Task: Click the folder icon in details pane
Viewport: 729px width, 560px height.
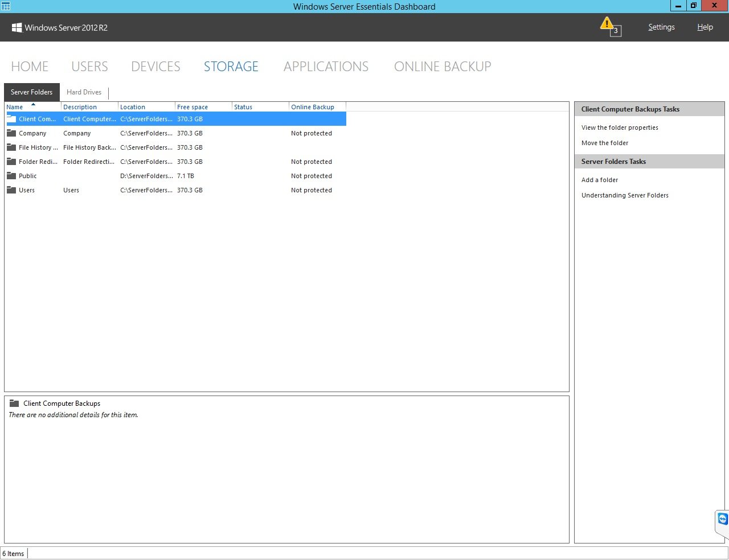Action: point(14,403)
